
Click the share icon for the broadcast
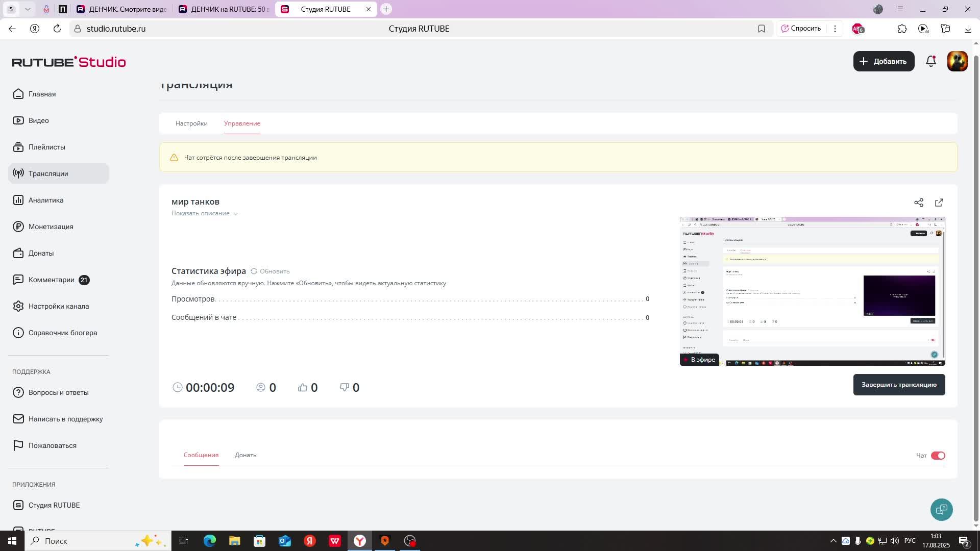[919, 203]
